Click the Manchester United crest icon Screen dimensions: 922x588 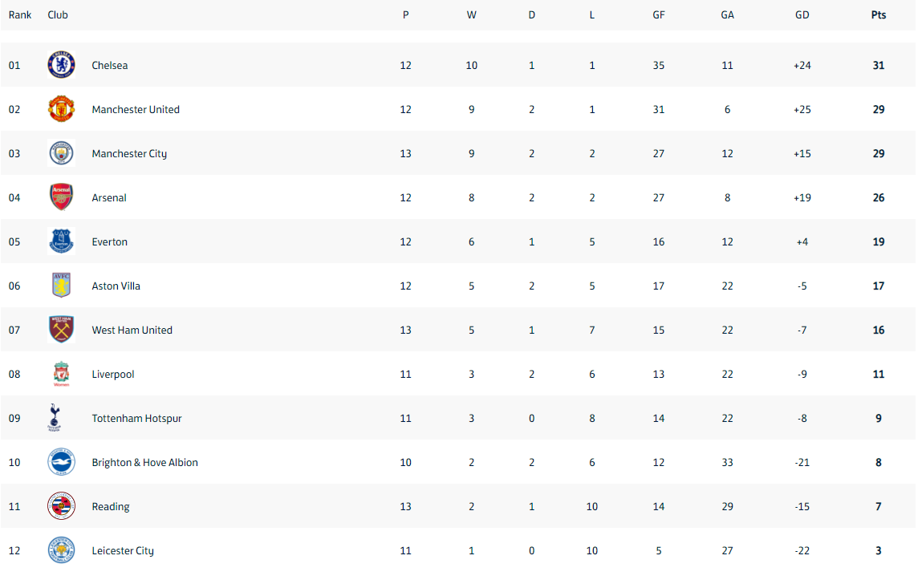tap(61, 109)
